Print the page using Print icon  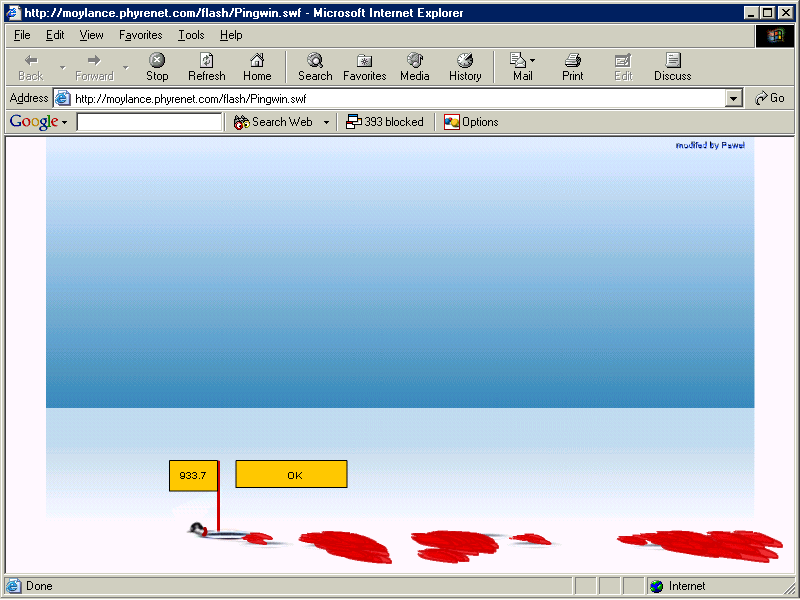pos(572,67)
